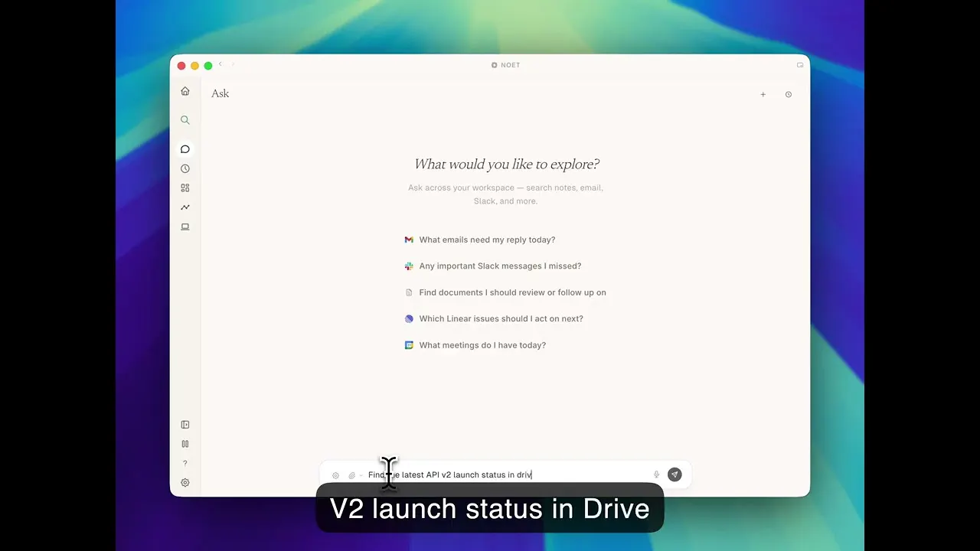Open the laptop icon in the sidebar
This screenshot has width=980, height=551.
(x=185, y=227)
